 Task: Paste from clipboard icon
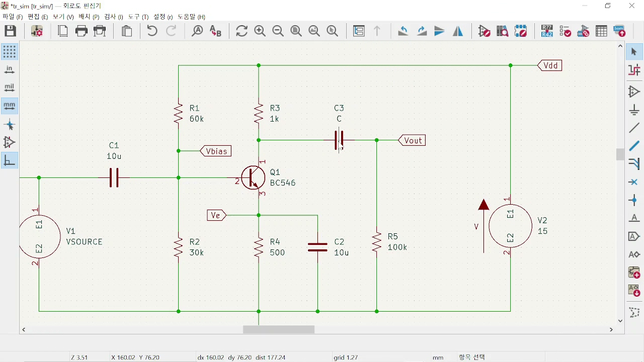tap(127, 31)
